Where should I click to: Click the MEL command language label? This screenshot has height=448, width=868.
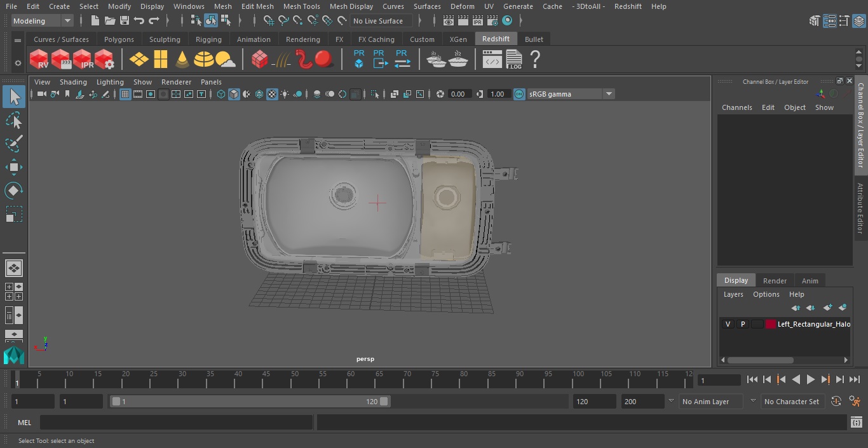[x=25, y=423]
